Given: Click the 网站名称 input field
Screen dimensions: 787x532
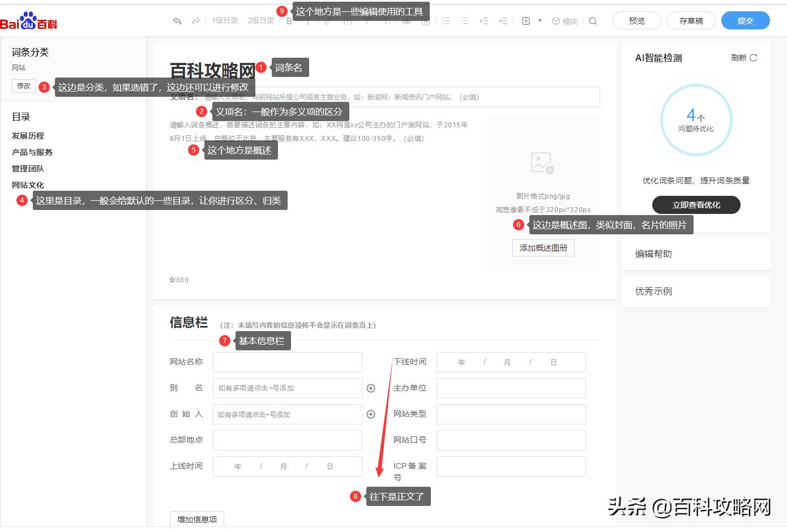Looking at the screenshot, I should point(287,362).
